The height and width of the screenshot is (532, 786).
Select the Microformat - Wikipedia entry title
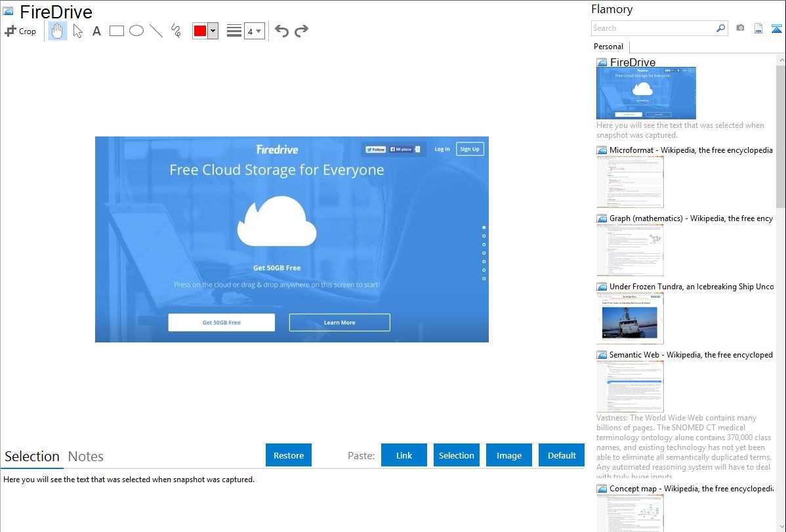tap(691, 150)
